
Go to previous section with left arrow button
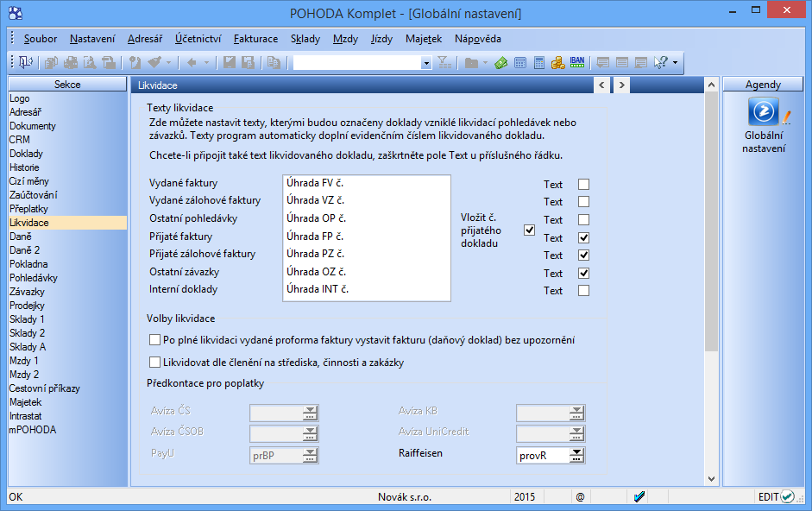601,85
